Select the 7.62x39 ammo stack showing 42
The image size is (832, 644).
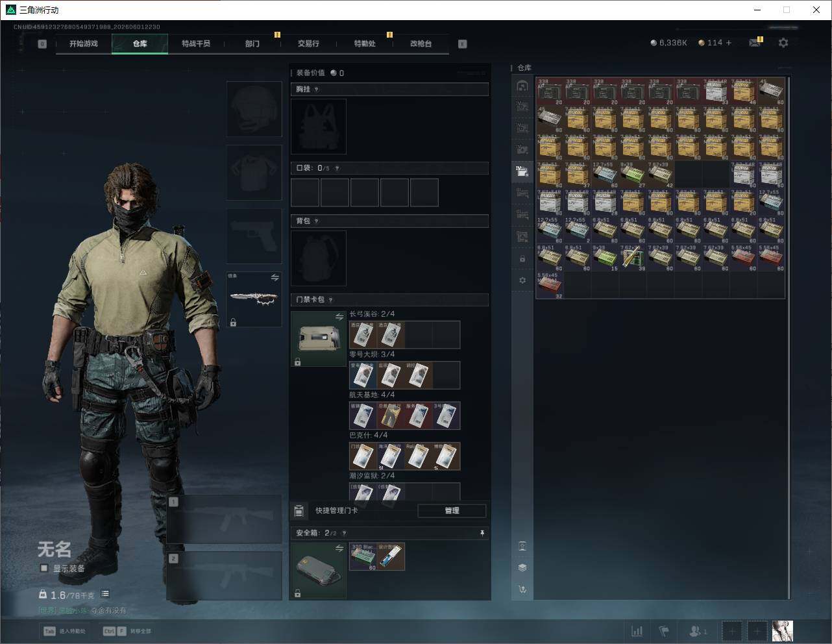tap(660, 175)
